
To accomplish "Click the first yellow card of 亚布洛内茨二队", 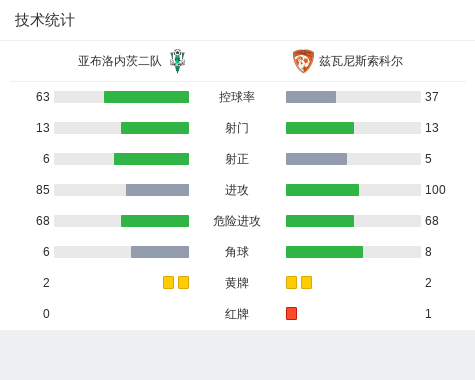I will (168, 282).
